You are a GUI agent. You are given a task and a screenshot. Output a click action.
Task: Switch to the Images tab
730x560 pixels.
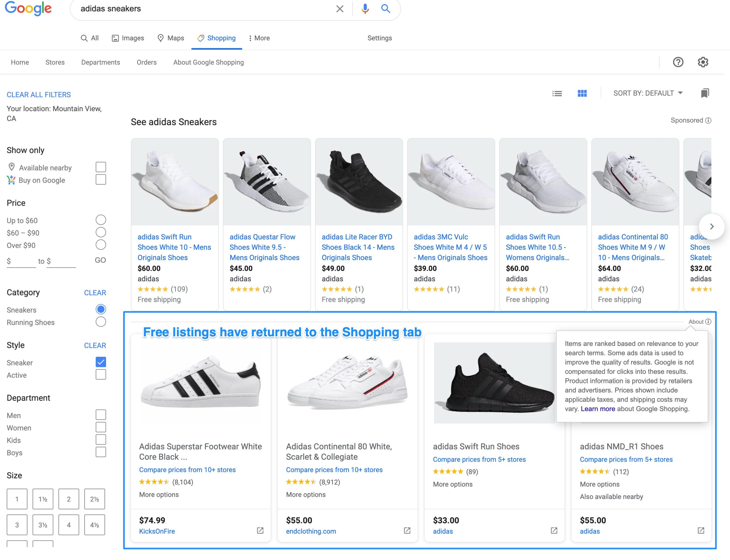(x=128, y=38)
